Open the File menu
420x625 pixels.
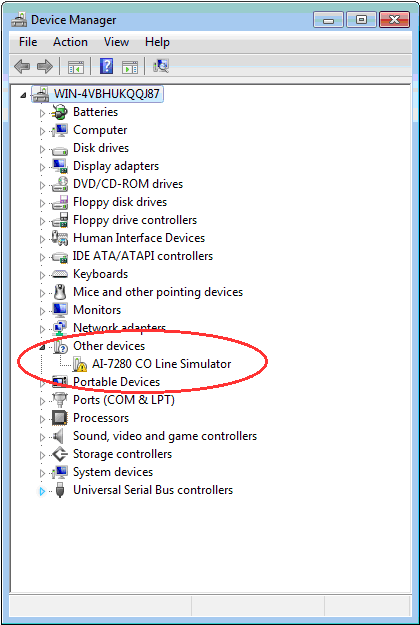pyautogui.click(x=28, y=42)
